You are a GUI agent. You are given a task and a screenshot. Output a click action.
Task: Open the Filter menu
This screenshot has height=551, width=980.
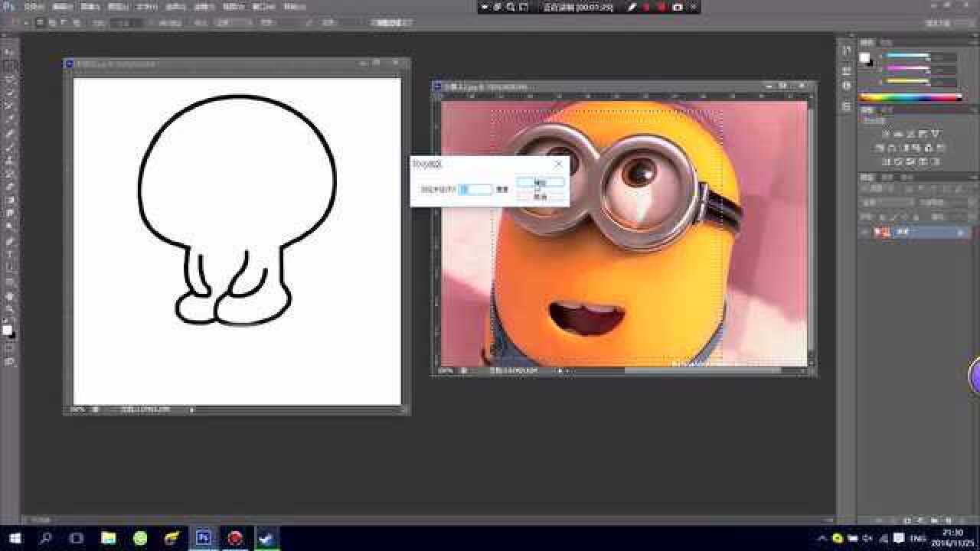[204, 6]
